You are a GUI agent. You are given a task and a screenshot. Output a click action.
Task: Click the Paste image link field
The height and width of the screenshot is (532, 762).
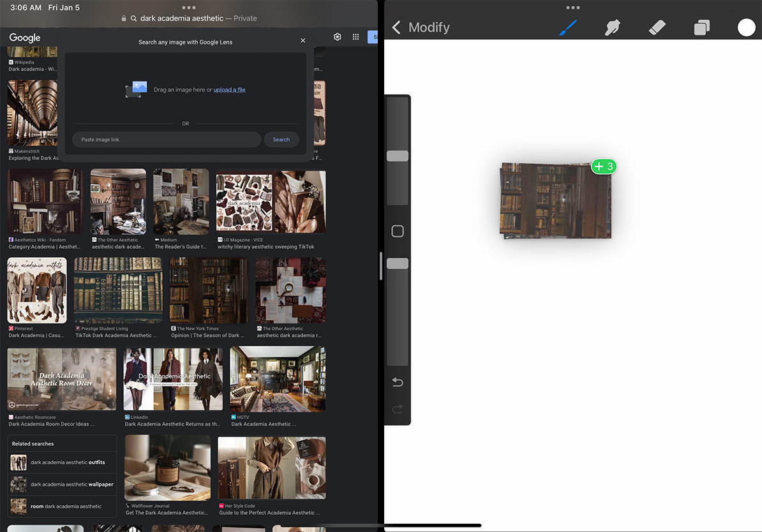tap(166, 139)
